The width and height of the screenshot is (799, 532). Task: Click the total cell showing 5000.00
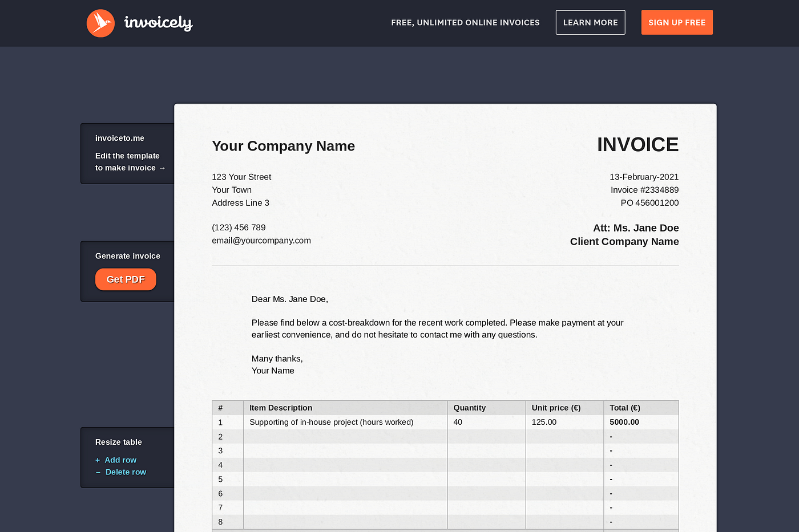point(641,423)
